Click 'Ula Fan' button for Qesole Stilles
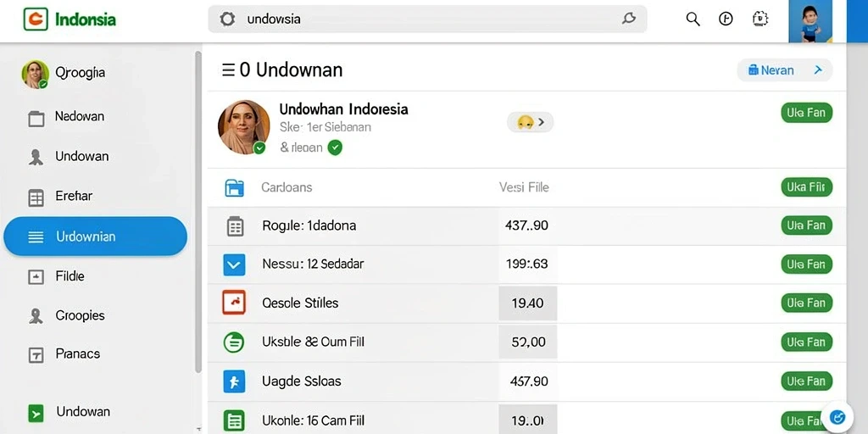 point(807,303)
